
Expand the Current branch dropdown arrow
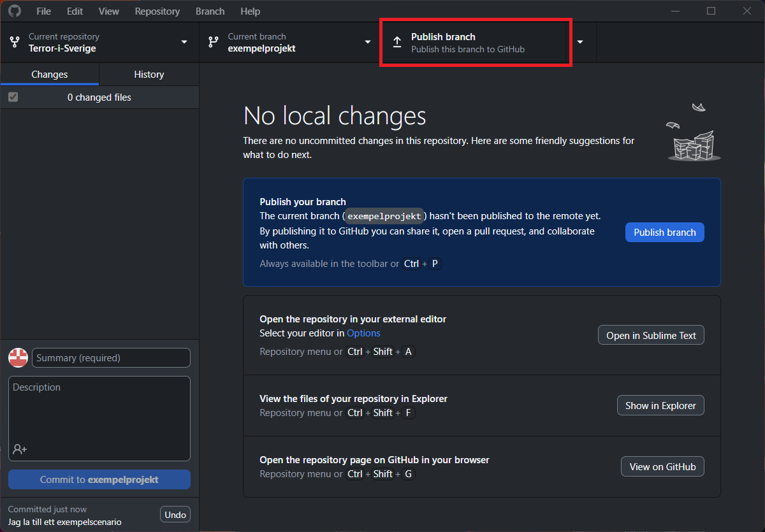368,42
